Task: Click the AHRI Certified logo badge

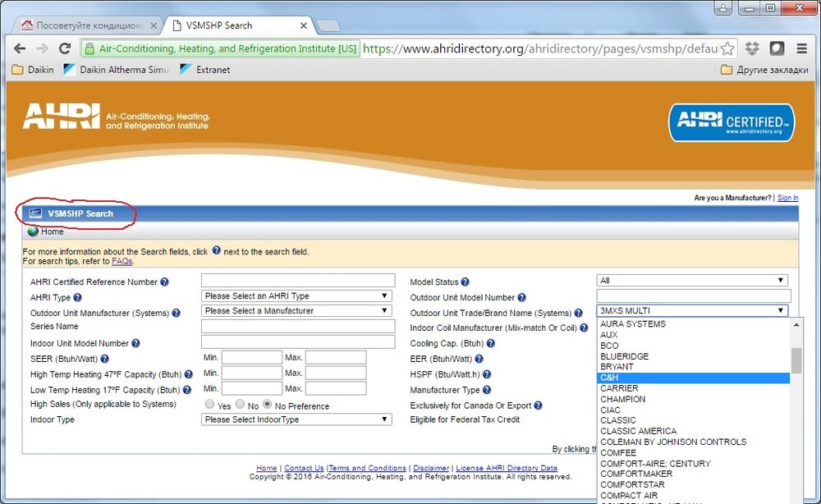Action: click(731, 122)
